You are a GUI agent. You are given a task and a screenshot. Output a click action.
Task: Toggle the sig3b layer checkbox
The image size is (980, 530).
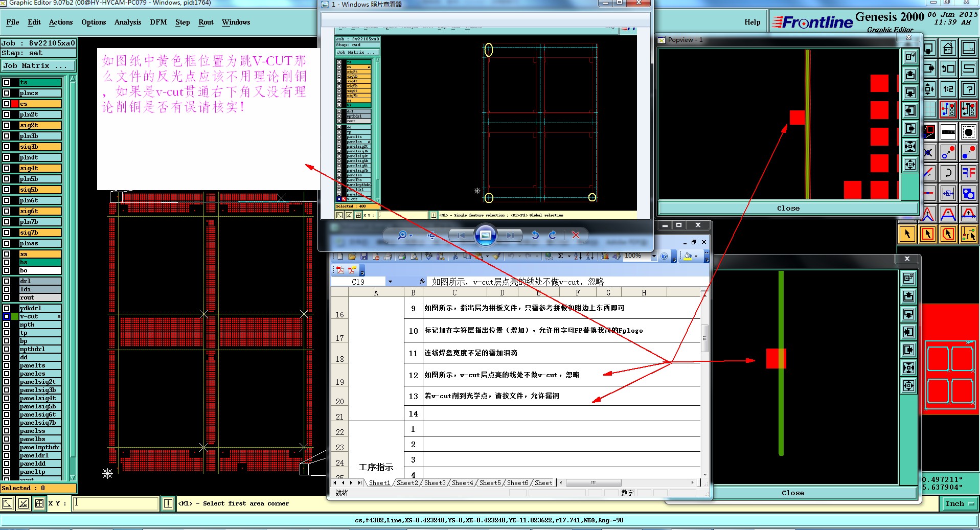coord(7,147)
